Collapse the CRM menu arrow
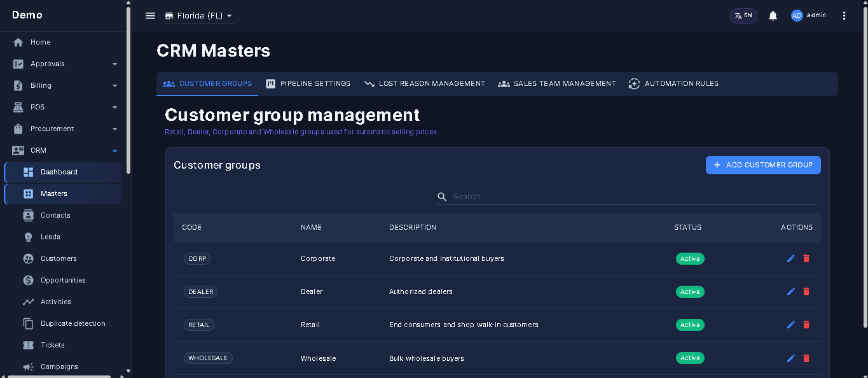This screenshot has height=378, width=868. click(114, 150)
